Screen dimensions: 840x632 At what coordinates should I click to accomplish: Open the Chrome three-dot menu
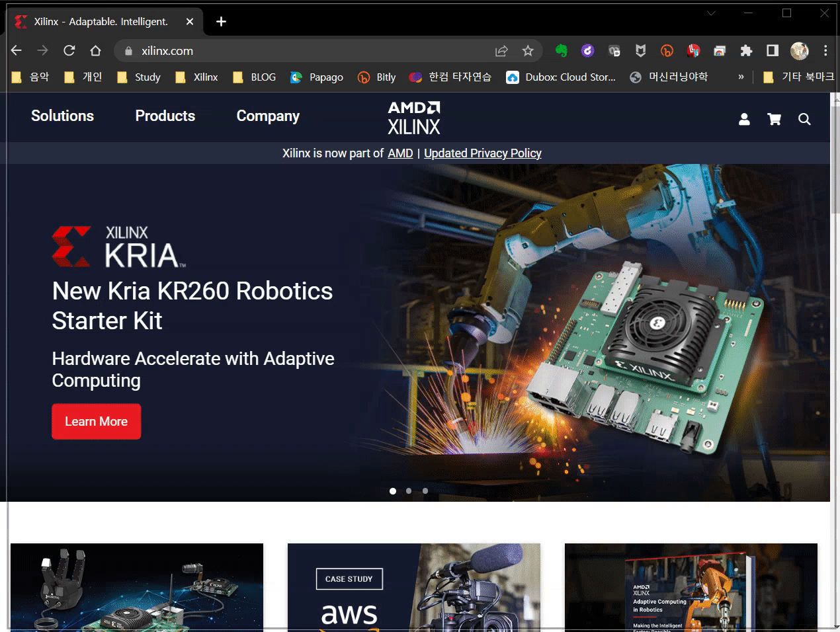825,51
